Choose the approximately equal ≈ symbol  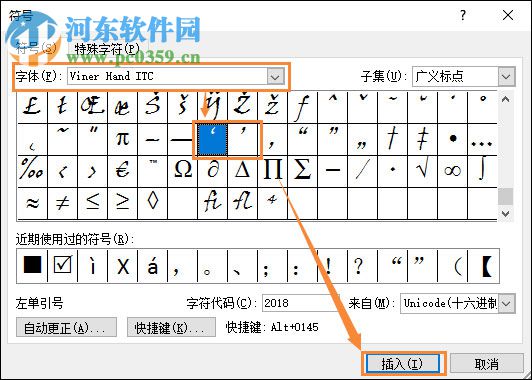(32, 203)
